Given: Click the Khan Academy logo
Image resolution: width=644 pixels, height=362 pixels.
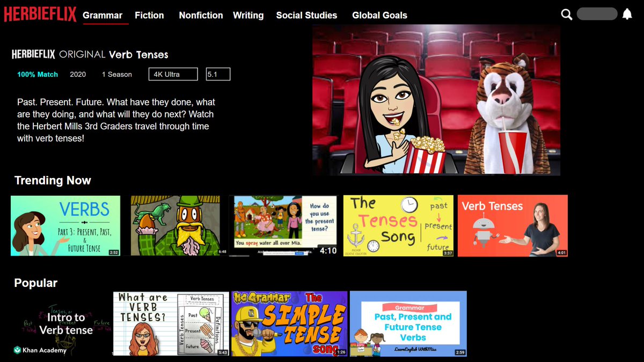Looking at the screenshot, I should [x=40, y=350].
